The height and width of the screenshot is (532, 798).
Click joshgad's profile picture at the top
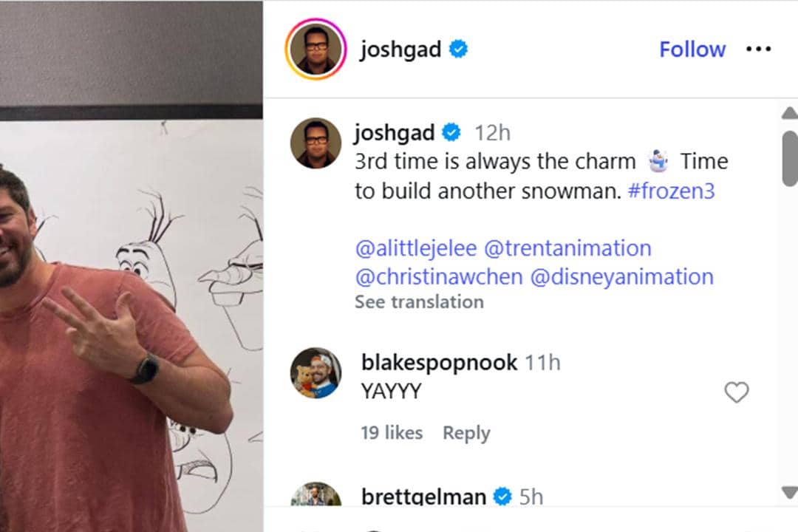[x=316, y=49]
